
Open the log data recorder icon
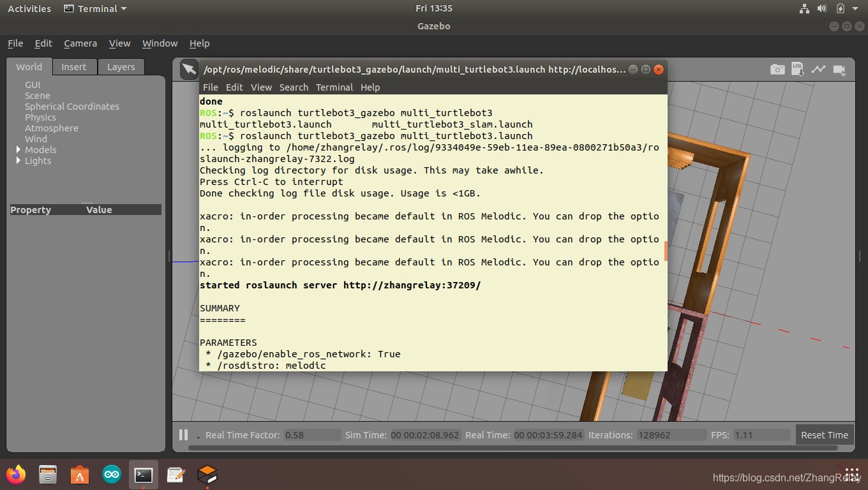[x=798, y=69]
